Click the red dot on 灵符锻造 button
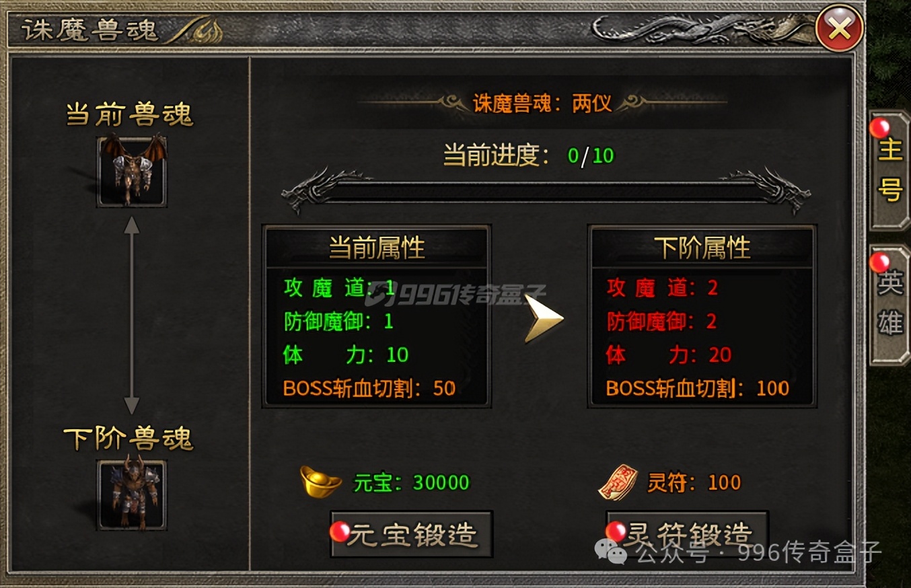 pos(616,531)
